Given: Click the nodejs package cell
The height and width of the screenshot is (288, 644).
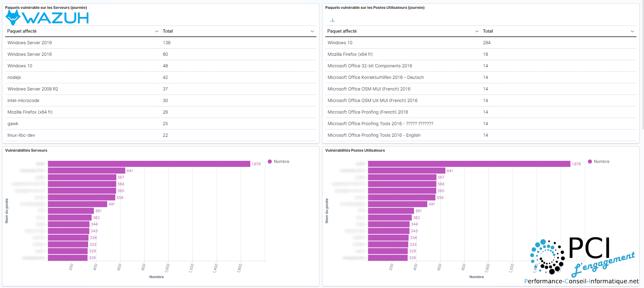Looking at the screenshot, I should [x=14, y=77].
